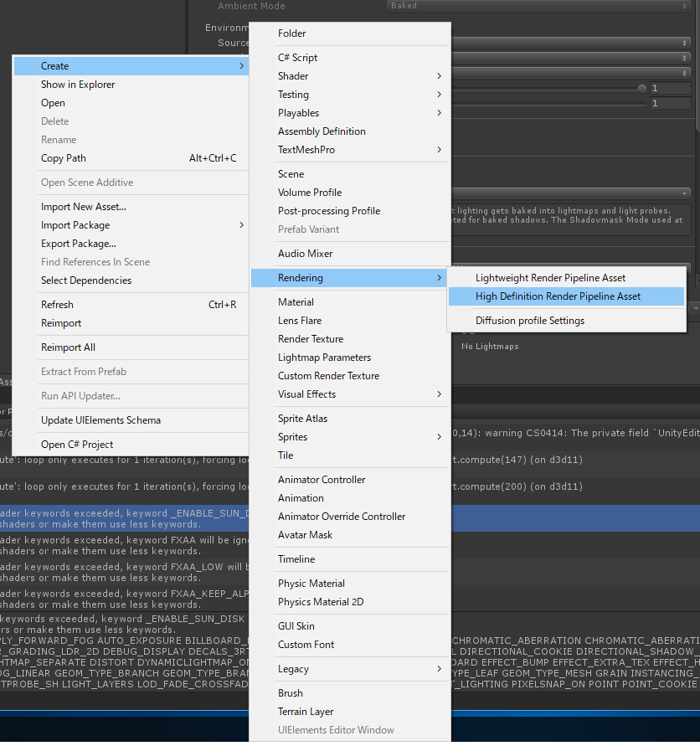The width and height of the screenshot is (700, 746).
Task: Choose Reimport All
Action: (x=131, y=347)
